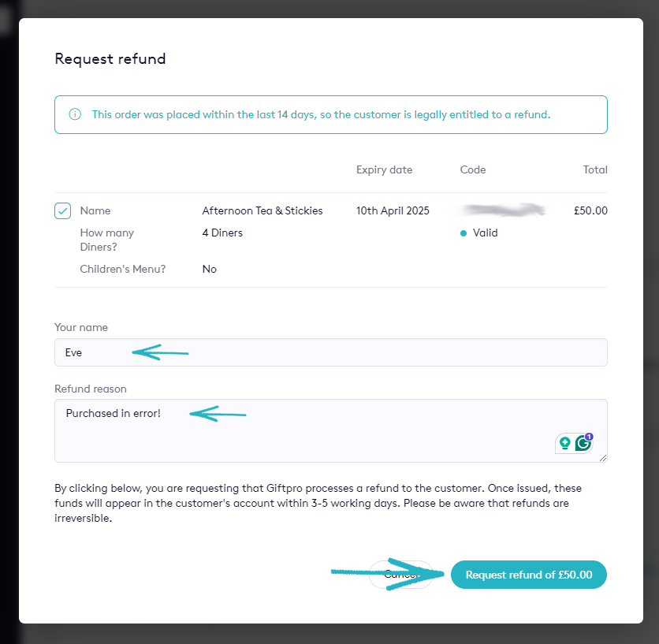Click the Request refund dialog title
Screen dimensions: 659x644
(x=110, y=59)
